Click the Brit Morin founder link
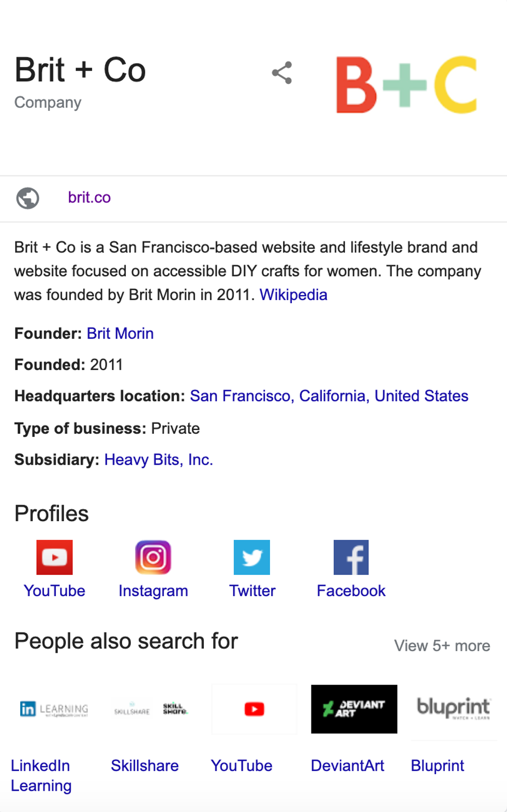The height and width of the screenshot is (812, 507). tap(120, 333)
